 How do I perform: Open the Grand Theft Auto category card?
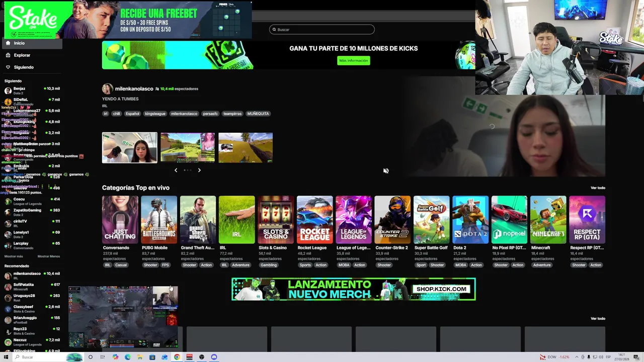[x=198, y=220]
